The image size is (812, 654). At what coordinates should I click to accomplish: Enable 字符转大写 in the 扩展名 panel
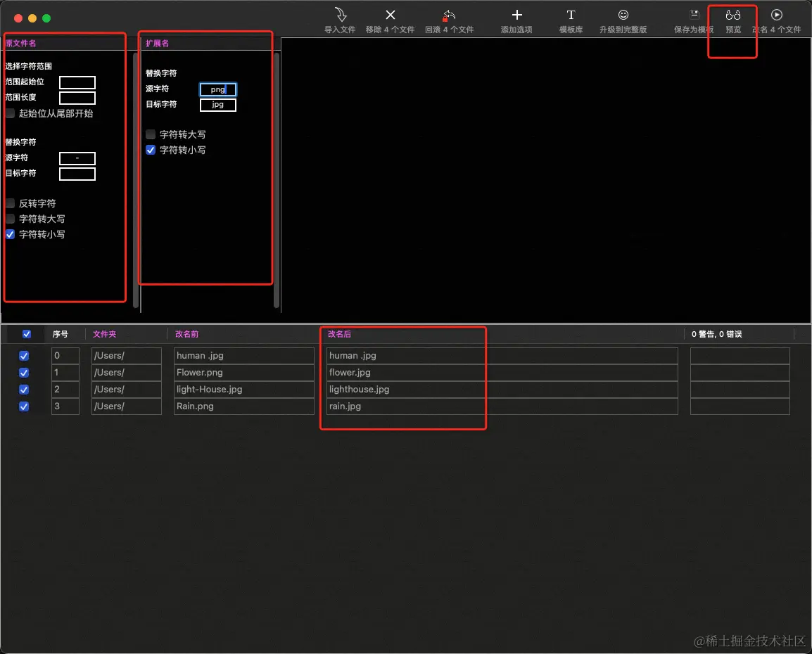(x=151, y=134)
